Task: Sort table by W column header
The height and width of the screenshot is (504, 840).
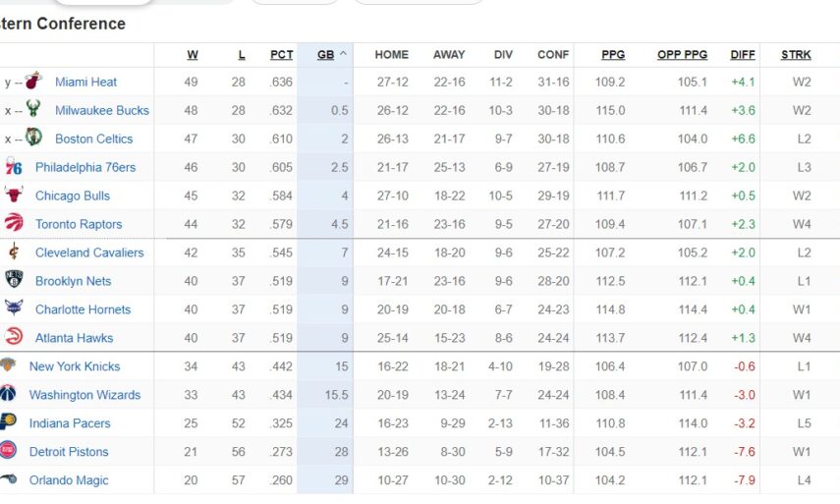Action: pyautogui.click(x=192, y=55)
